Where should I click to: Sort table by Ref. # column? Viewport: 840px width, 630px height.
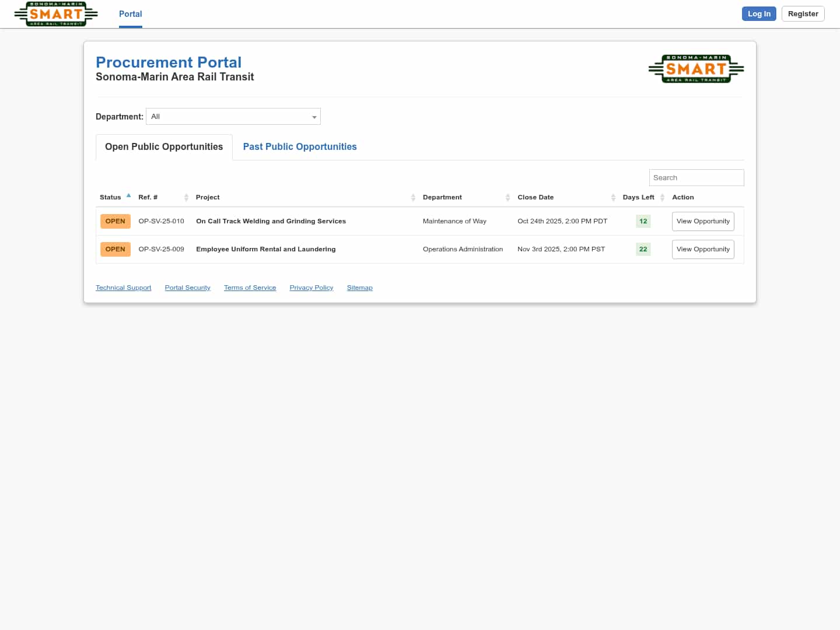click(x=186, y=198)
